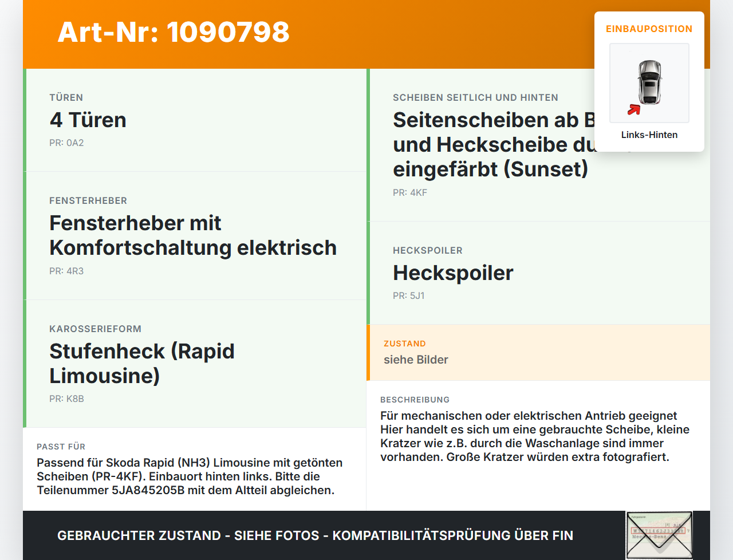Open the vehicle document thumbnail in footer

click(659, 535)
